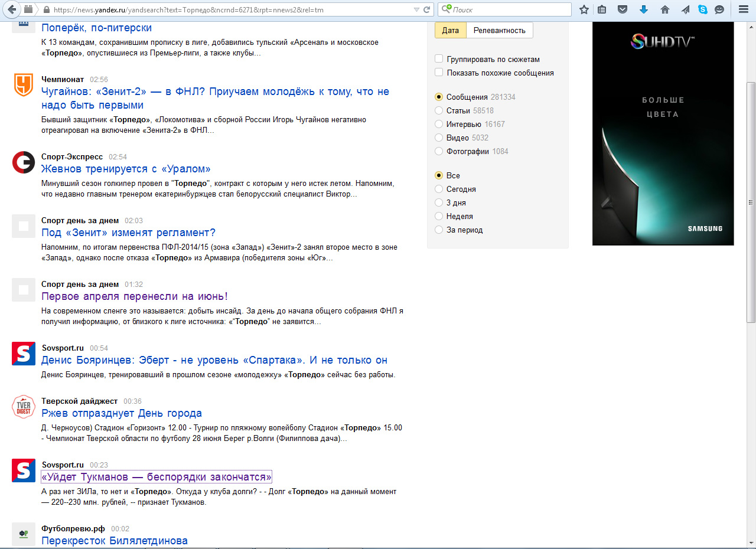
Task: Click Sovsport logo next to Денис Бояринцев story
Action: (24, 354)
